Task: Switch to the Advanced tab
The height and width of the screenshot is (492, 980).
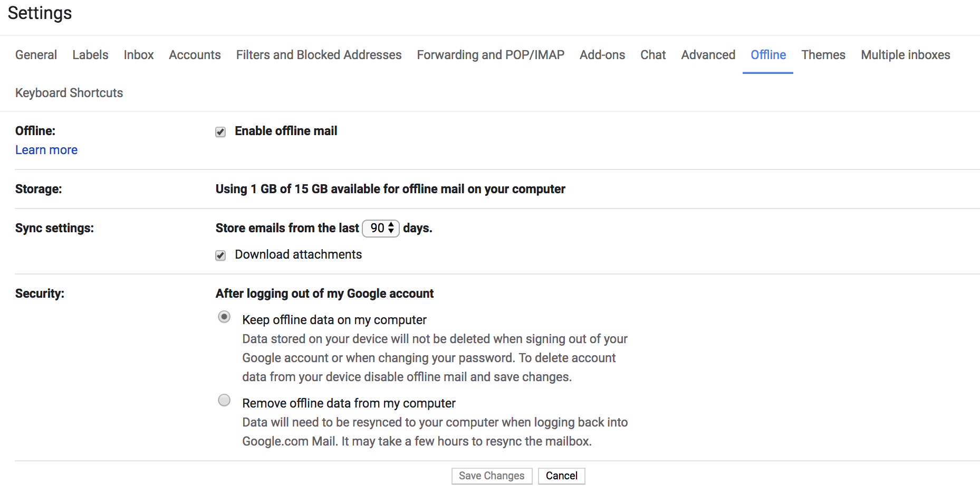Action: pos(708,54)
